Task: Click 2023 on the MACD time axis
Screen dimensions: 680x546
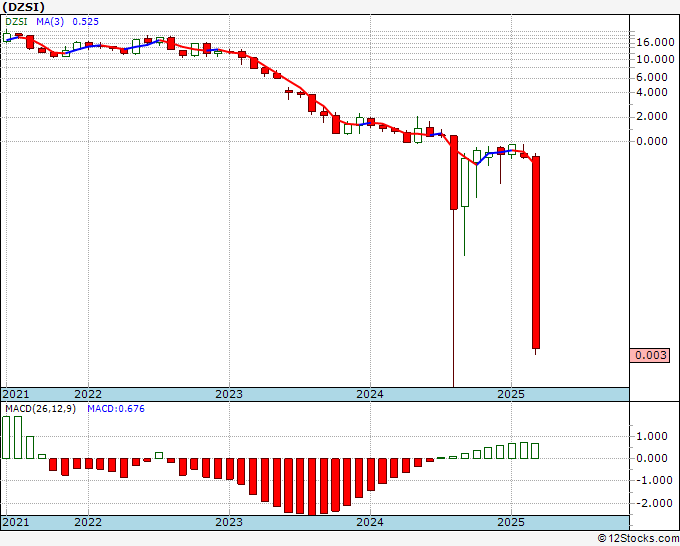Action: 229,522
